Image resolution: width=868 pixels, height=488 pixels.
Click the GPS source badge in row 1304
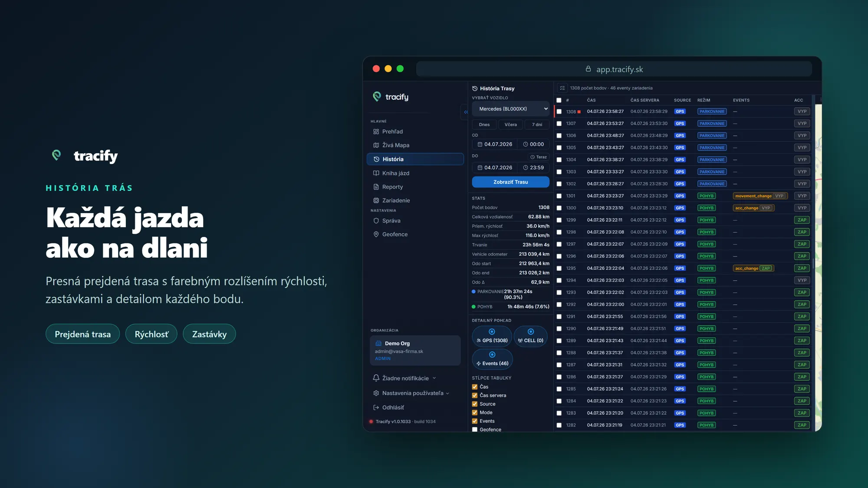tap(680, 160)
